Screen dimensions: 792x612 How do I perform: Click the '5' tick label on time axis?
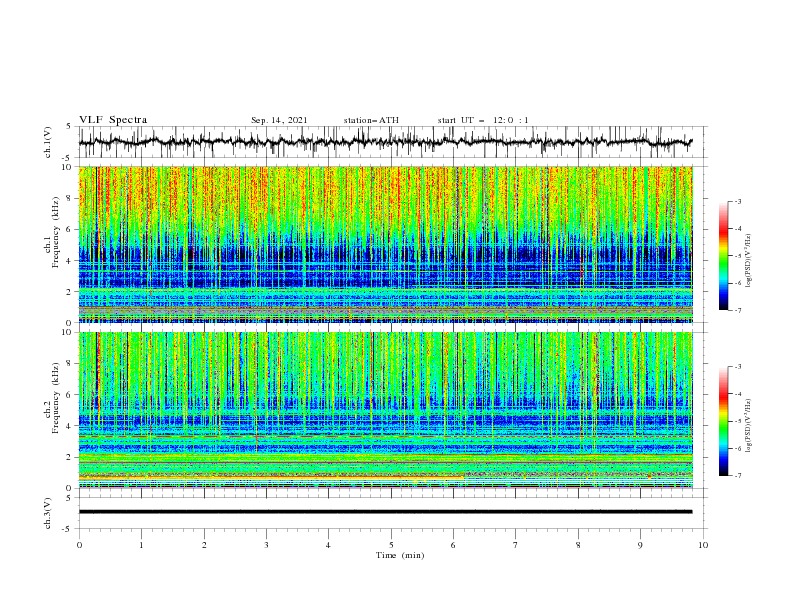click(x=391, y=545)
